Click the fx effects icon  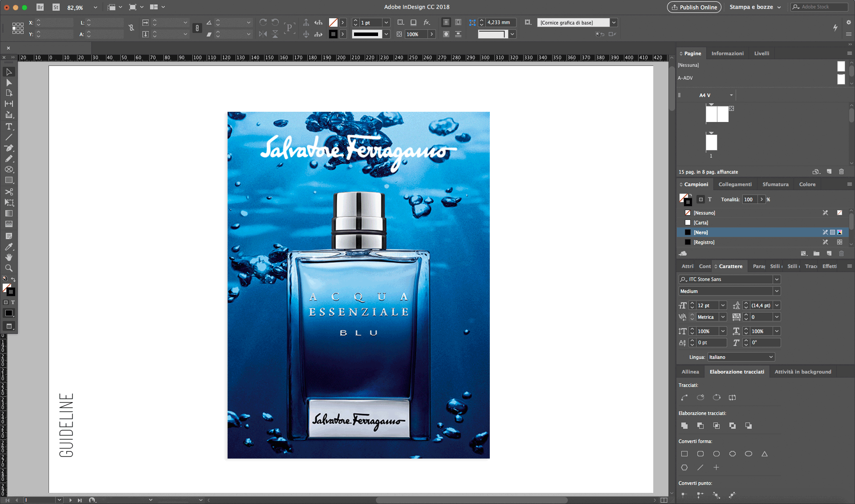pos(427,22)
